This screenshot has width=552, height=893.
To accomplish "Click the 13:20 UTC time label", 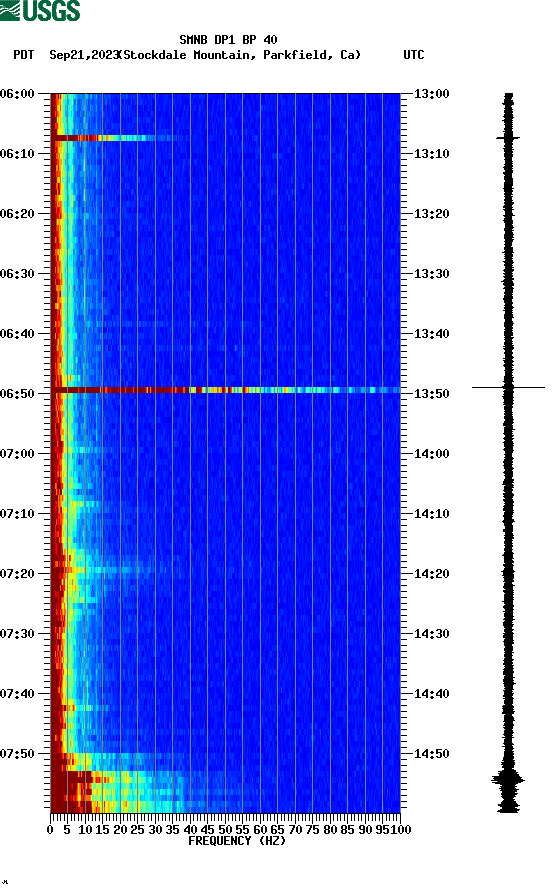I will tap(431, 214).
